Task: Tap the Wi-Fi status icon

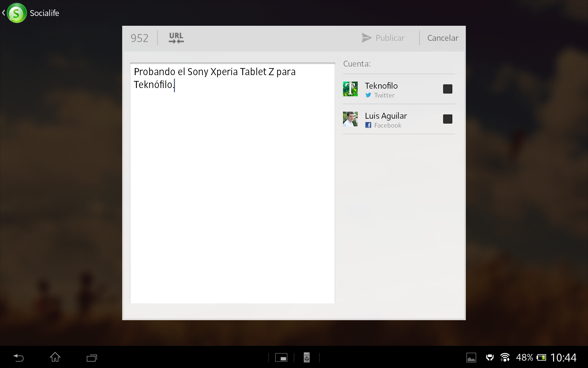Action: point(505,358)
